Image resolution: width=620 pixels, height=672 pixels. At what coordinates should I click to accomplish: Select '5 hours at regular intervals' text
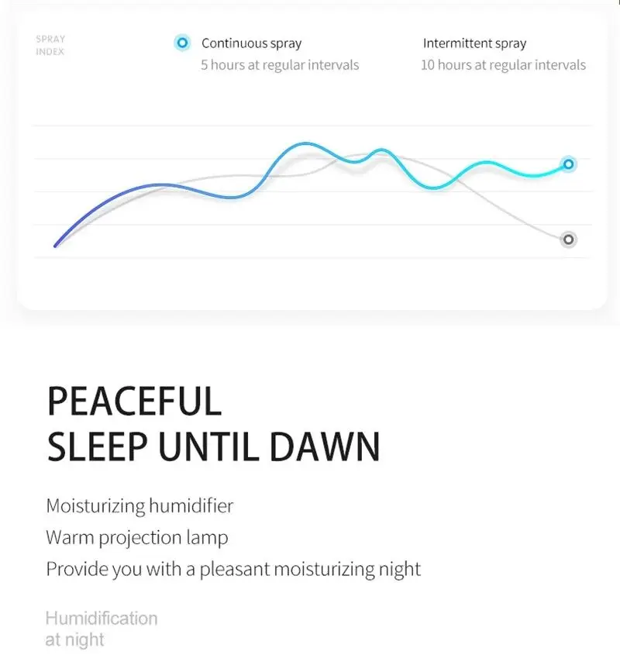pos(280,65)
